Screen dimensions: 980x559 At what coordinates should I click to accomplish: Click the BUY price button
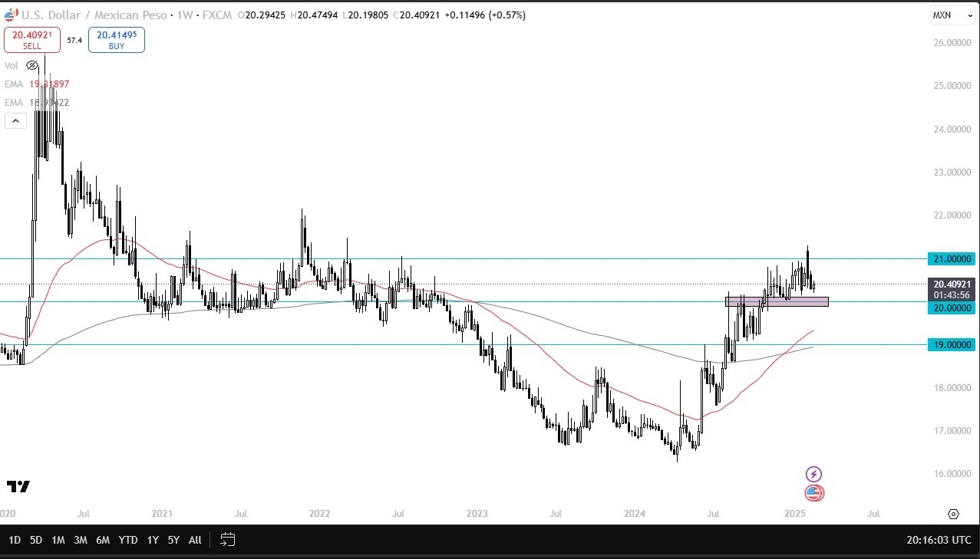tap(117, 40)
